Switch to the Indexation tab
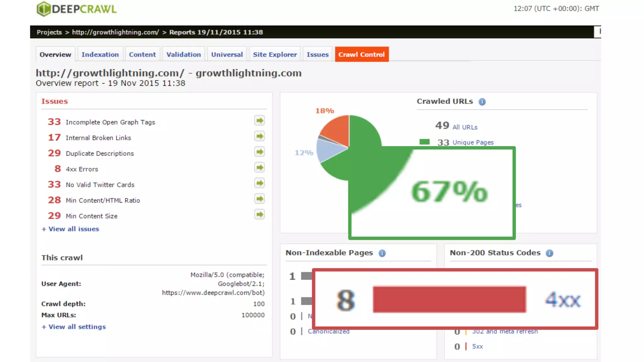The height and width of the screenshot is (362, 644). click(x=100, y=55)
